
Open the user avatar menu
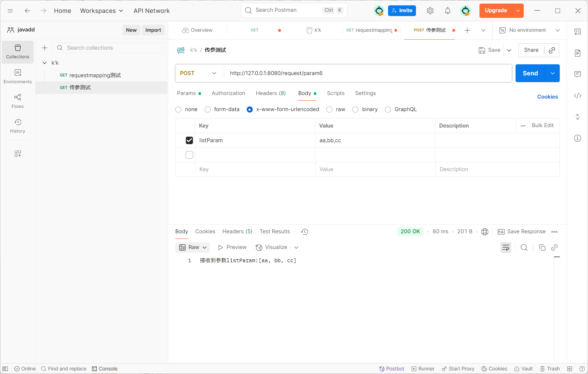click(x=466, y=11)
